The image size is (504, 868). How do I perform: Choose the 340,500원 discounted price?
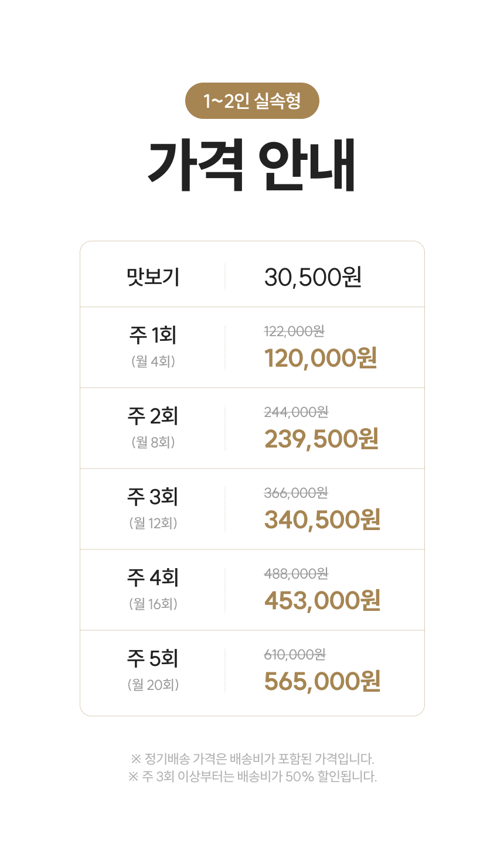pos(322,520)
